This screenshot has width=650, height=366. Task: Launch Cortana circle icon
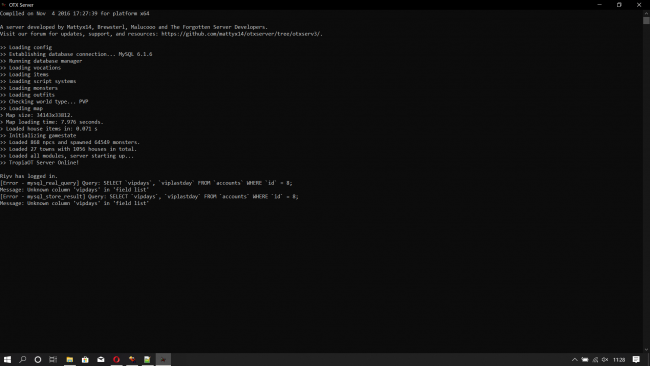click(38, 359)
